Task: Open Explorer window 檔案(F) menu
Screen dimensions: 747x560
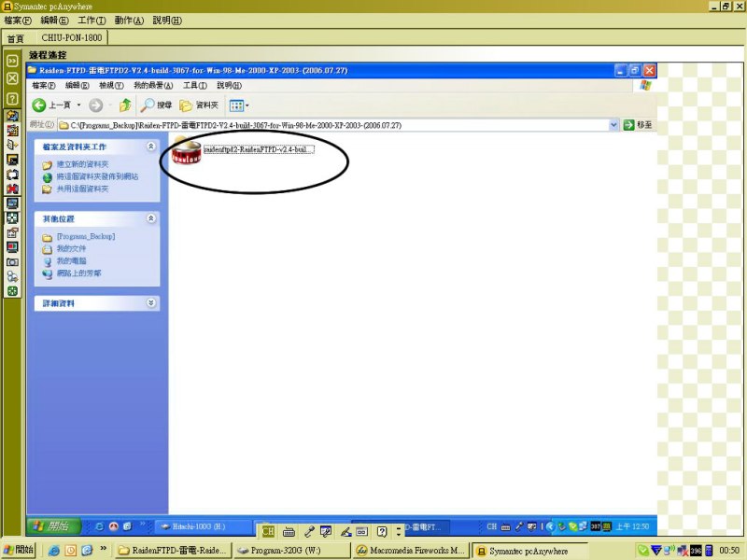Action: point(43,85)
